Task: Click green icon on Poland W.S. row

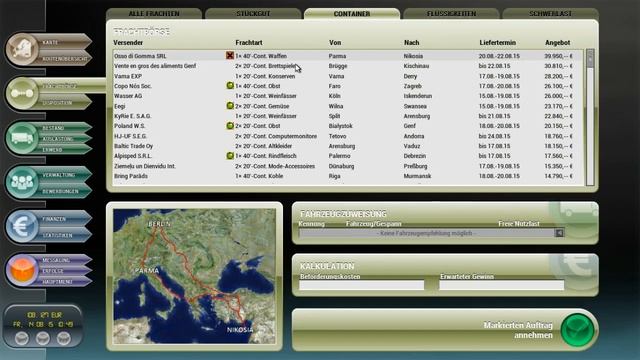Action: coord(230,126)
